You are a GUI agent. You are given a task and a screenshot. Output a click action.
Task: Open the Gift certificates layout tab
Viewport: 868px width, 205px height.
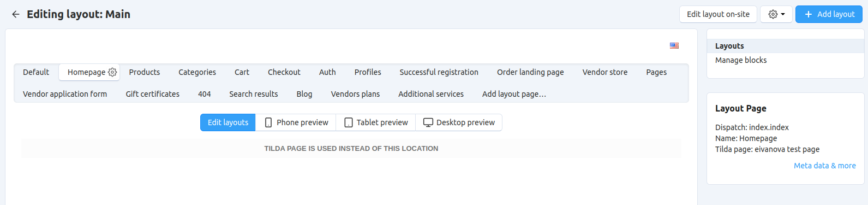(153, 94)
